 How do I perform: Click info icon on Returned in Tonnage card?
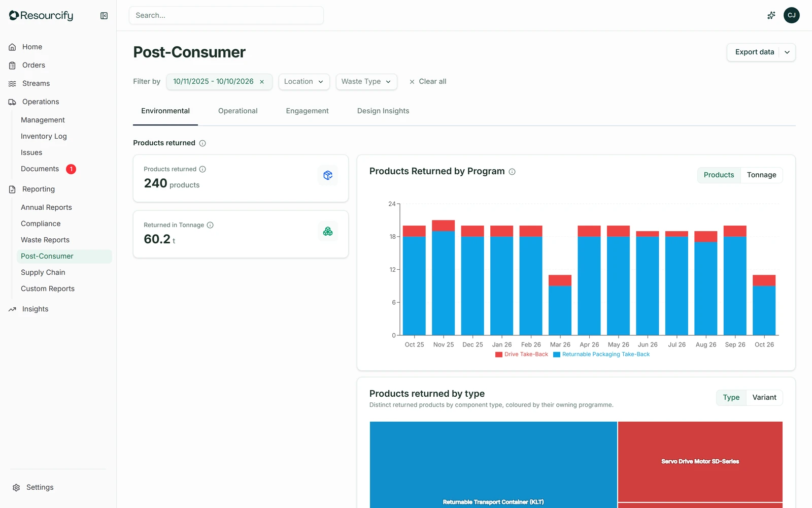click(x=210, y=225)
